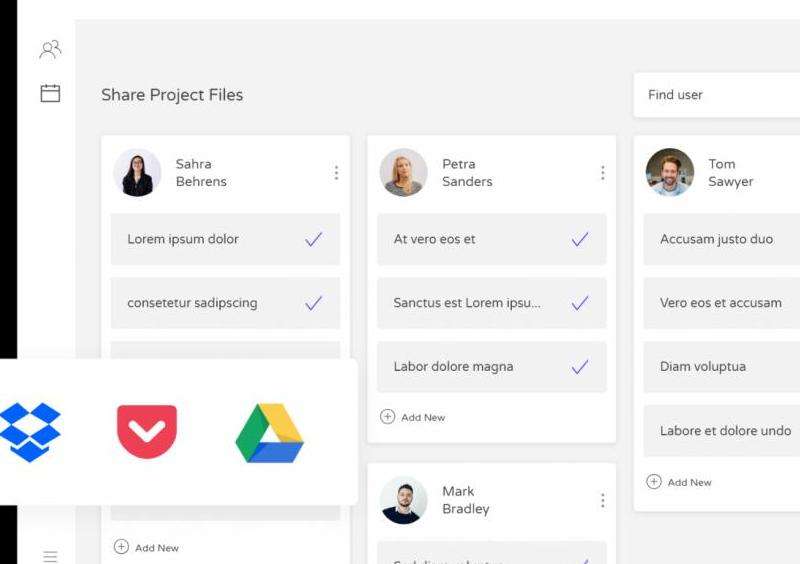The image size is (800, 564).
Task: Click the Share Project Files heading
Action: click(x=172, y=95)
